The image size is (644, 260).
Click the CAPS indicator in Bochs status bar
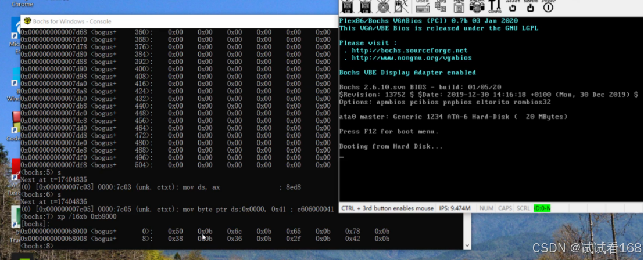pos(505,208)
